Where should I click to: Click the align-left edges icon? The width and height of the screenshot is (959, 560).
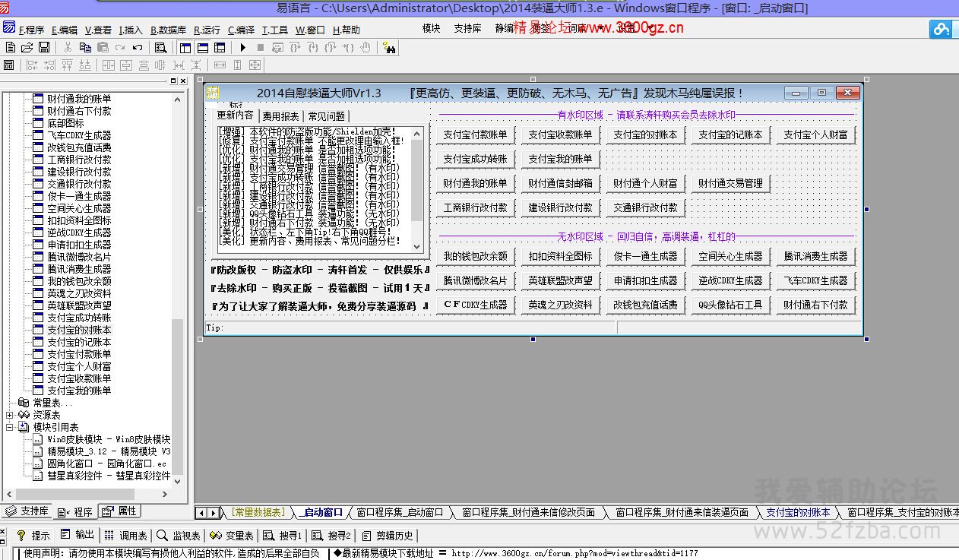(x=33, y=65)
